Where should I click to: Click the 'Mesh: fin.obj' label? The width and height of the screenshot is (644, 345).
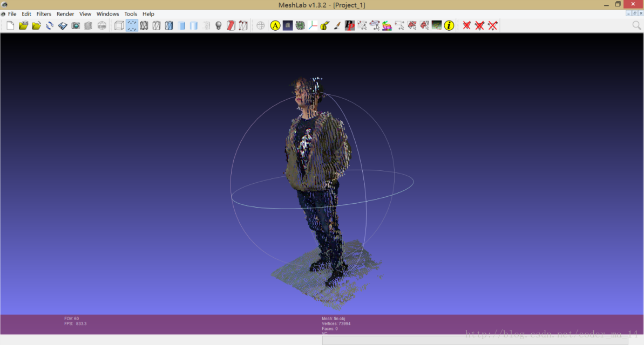[334, 319]
